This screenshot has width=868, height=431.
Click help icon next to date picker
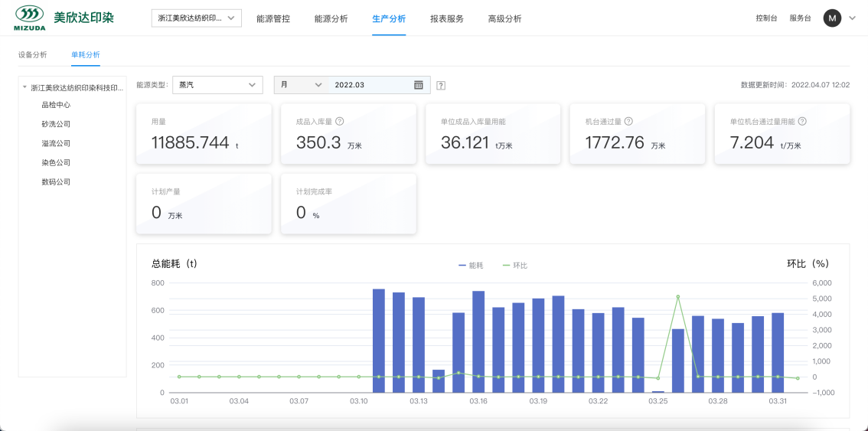pyautogui.click(x=441, y=86)
